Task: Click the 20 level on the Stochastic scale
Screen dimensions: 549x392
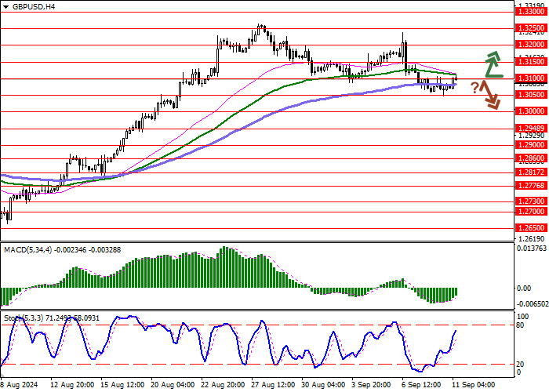Action: [x=520, y=365]
